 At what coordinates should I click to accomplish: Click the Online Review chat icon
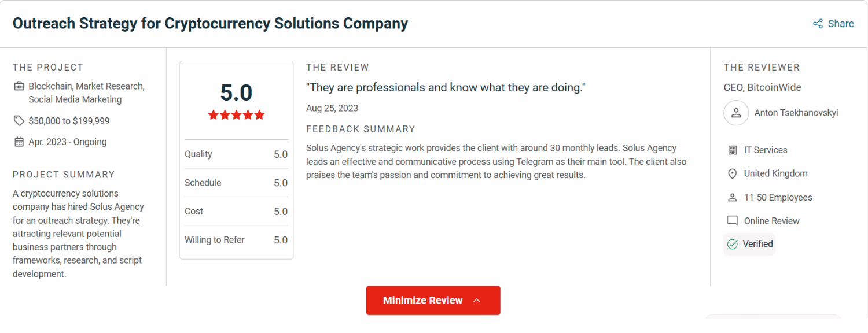[x=732, y=221]
